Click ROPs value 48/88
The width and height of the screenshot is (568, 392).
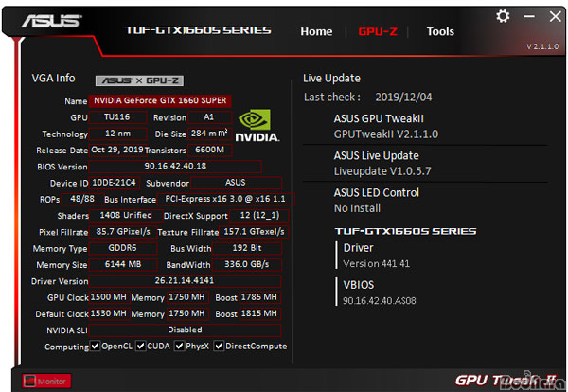click(x=82, y=199)
